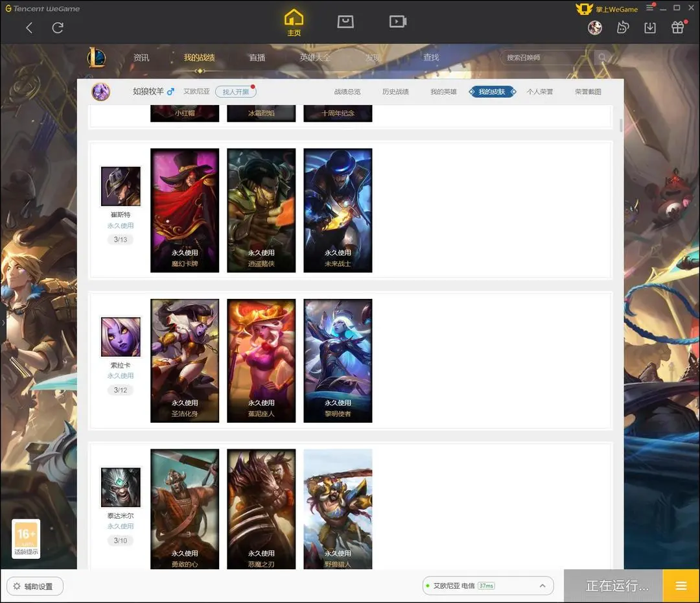
Task: Expand the 艾欧尼亚 电信 server dropdown
Action: point(488,585)
